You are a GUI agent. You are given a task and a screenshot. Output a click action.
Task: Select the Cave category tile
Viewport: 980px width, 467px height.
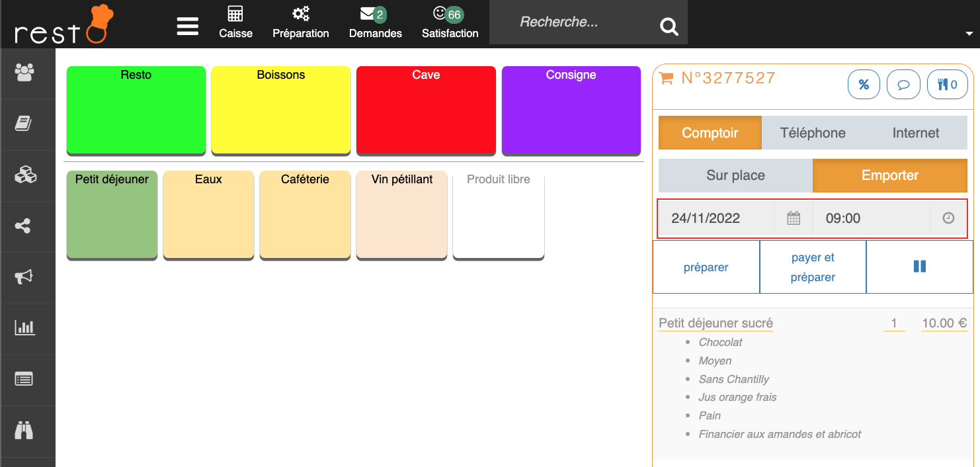(x=426, y=110)
